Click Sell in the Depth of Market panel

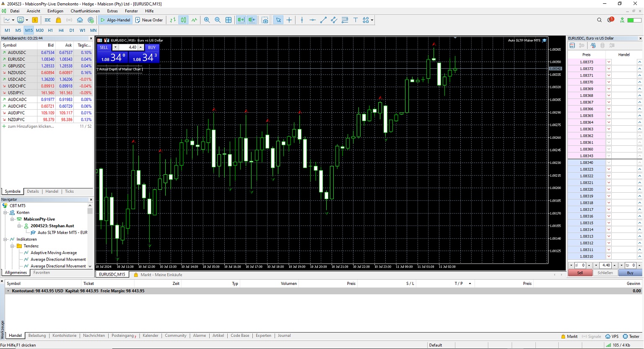tap(580, 273)
